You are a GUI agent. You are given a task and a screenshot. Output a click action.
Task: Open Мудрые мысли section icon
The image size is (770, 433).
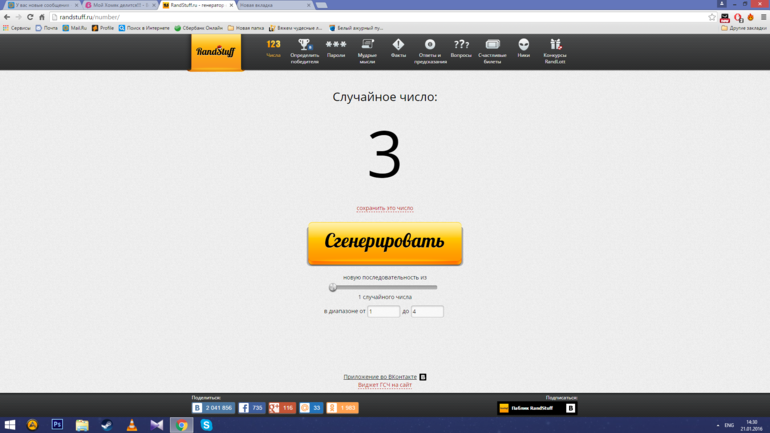367,45
